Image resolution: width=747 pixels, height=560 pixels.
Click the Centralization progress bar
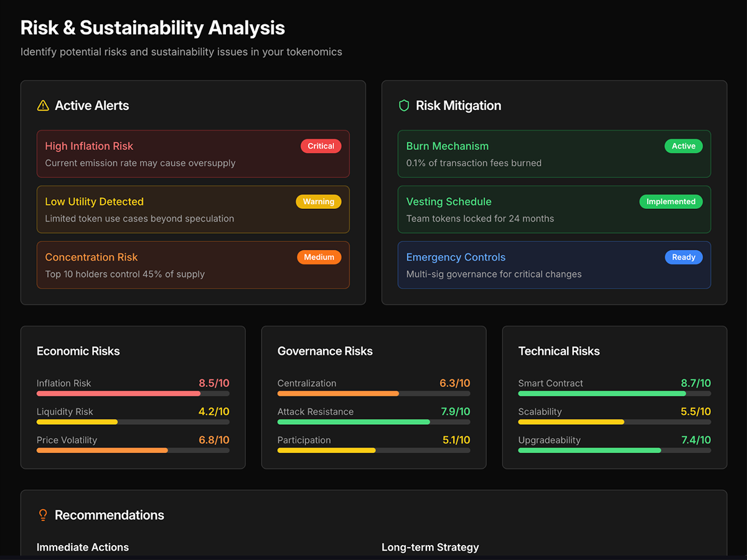pos(374,393)
